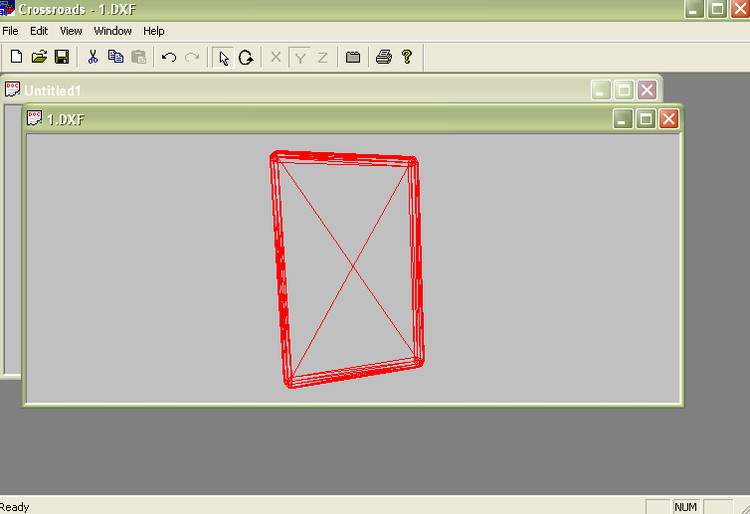Click the red wireframe model in viewport

point(347,269)
